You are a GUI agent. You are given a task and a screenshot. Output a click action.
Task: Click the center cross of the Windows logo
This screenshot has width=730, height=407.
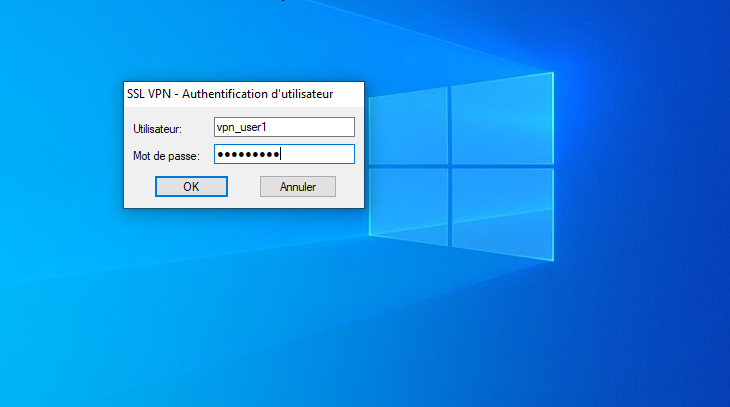pos(447,164)
